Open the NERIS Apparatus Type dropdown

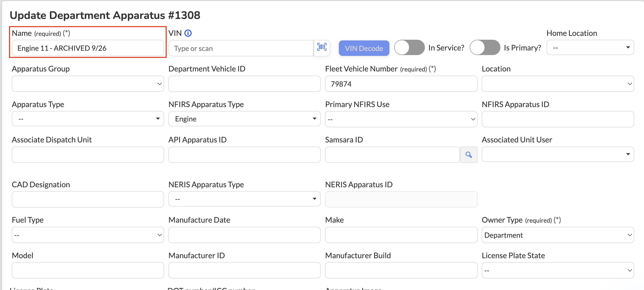(244, 199)
